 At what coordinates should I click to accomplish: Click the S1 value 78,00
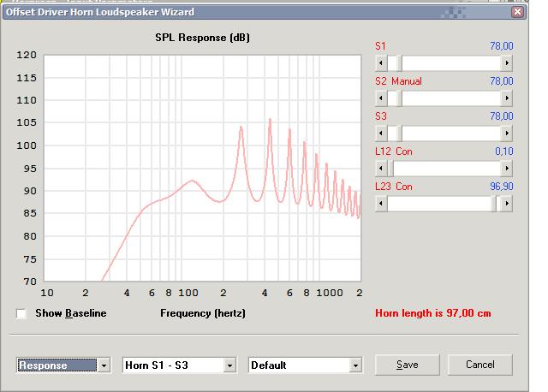pyautogui.click(x=502, y=46)
